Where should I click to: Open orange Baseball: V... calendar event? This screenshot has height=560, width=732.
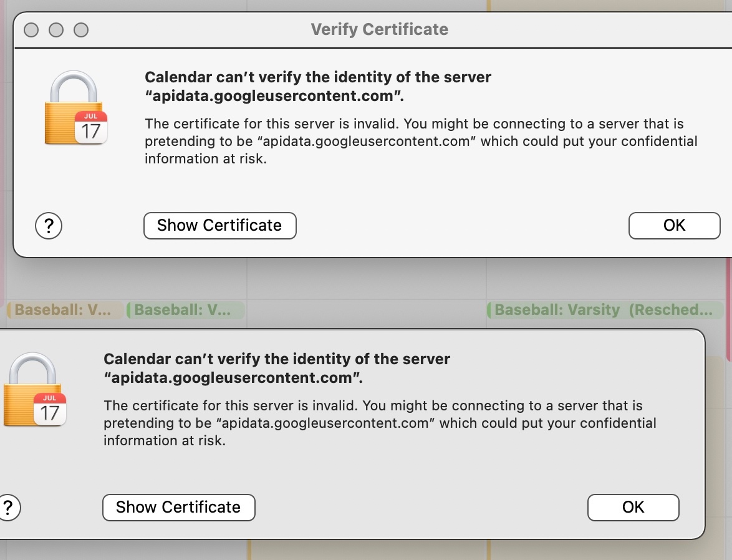[65, 310]
